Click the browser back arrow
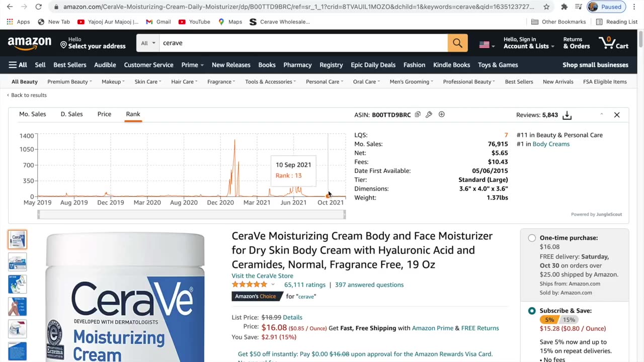 tap(10, 7)
